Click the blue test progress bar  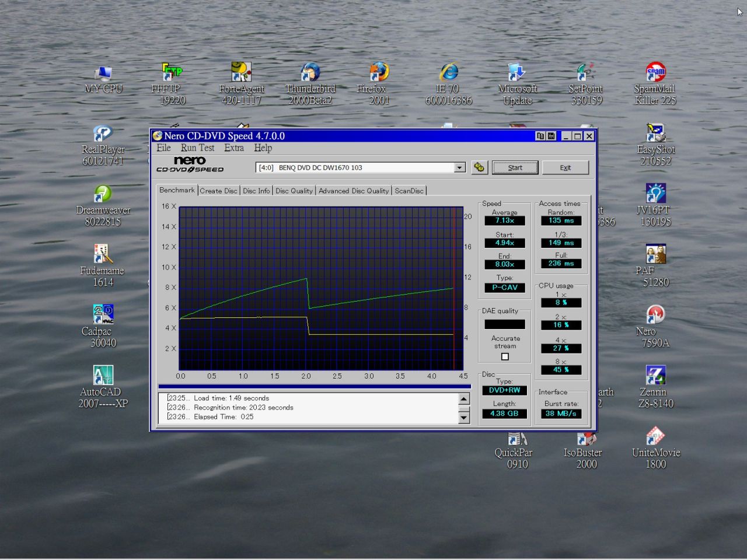tap(314, 386)
